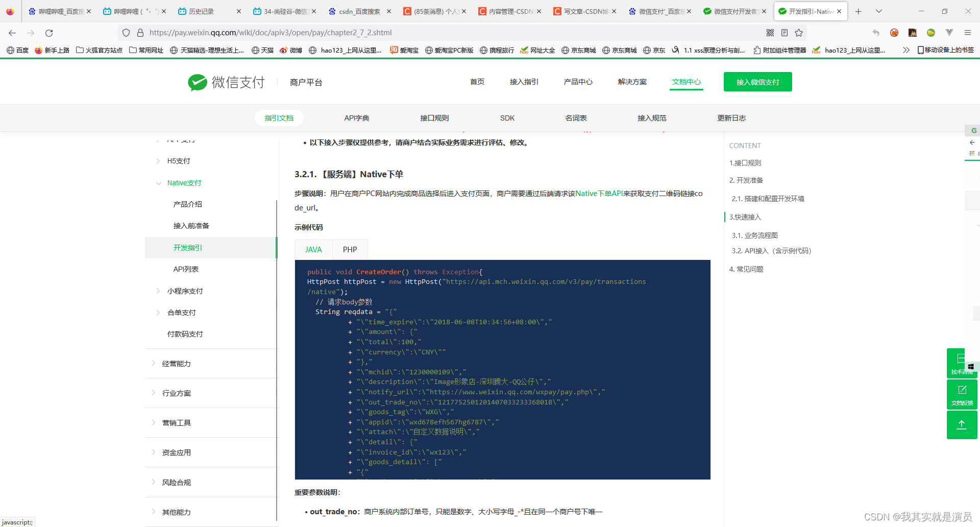
Task: Switch to the 写文章-CSDN tab
Action: tap(585, 11)
